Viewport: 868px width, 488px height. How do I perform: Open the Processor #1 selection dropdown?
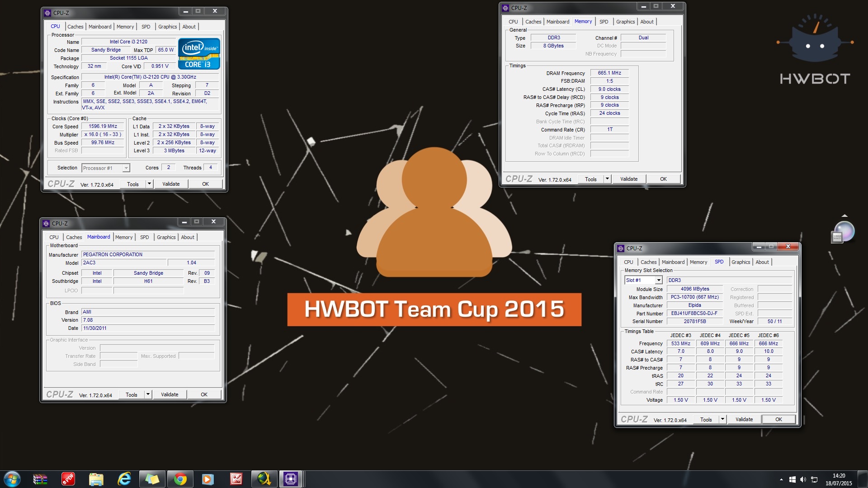[x=106, y=168]
